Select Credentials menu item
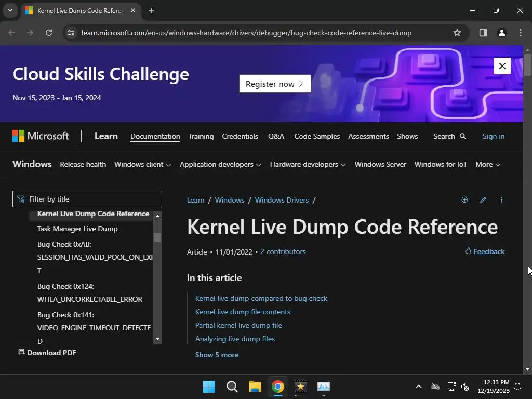This screenshot has width=532, height=399. [x=240, y=137]
